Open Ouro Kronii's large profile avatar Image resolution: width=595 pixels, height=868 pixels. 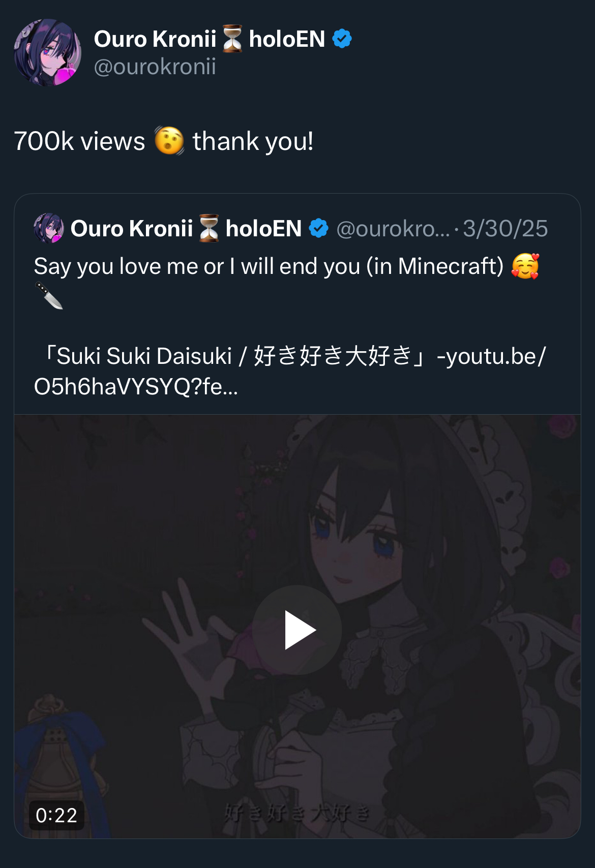coord(47,52)
